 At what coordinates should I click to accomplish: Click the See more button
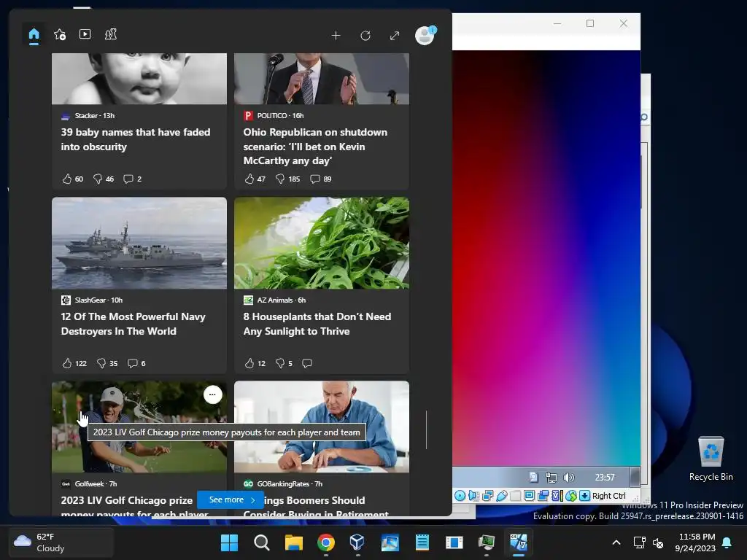click(231, 500)
